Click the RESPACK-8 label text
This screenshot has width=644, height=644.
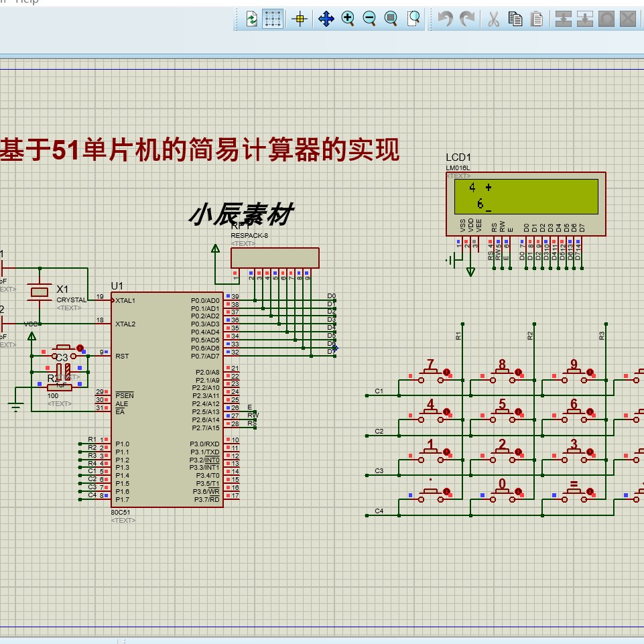pos(249,236)
